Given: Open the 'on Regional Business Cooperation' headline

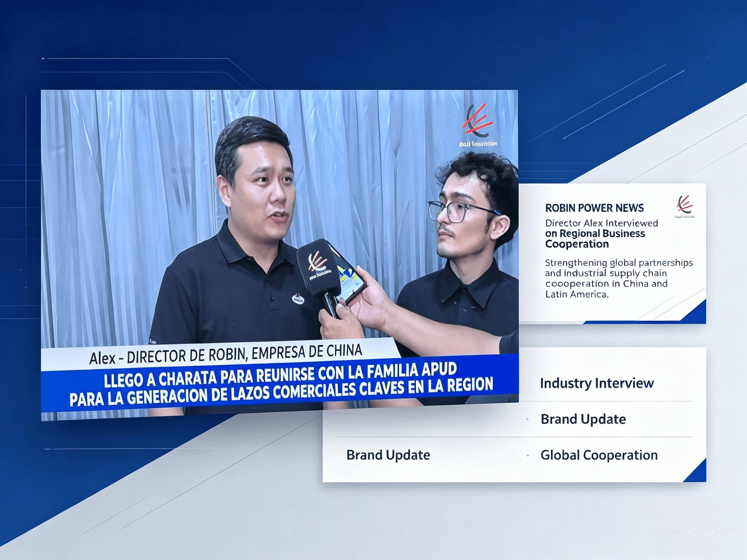Looking at the screenshot, I should [595, 239].
